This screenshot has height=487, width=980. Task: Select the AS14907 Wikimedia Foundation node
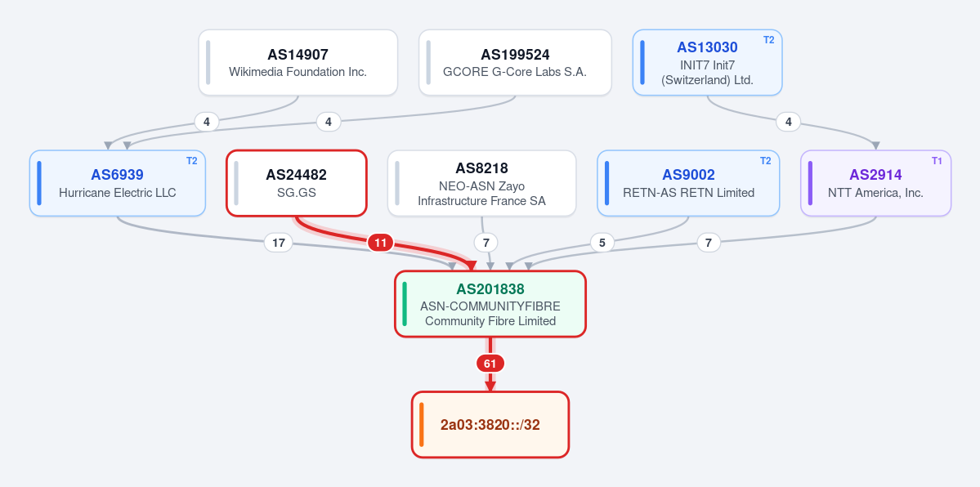click(x=298, y=63)
